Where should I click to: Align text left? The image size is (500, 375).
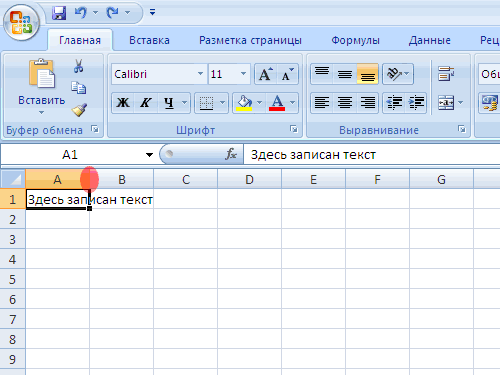322,103
